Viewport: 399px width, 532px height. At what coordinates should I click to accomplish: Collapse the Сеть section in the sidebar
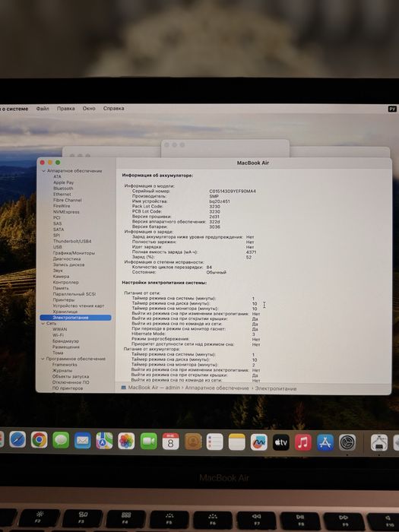[x=43, y=324]
